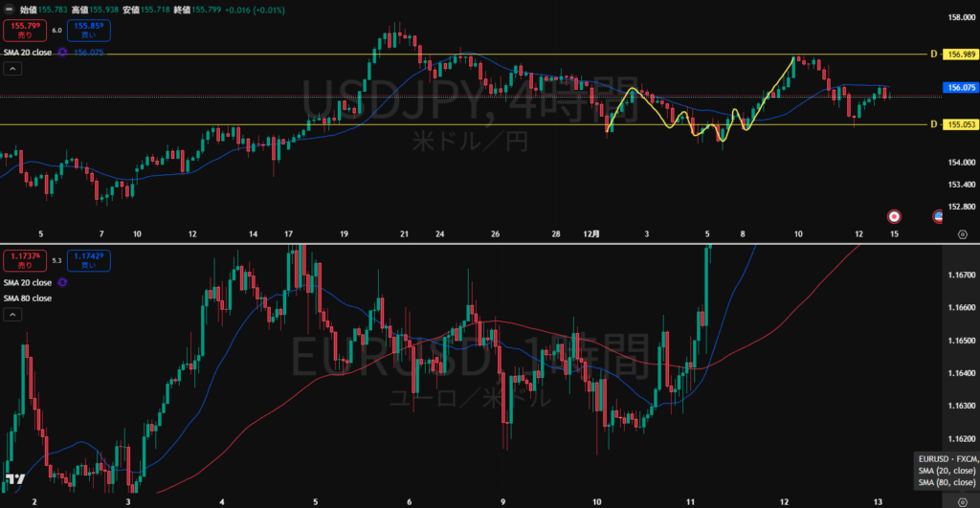
Task: Collapse the USDJPY indicator legend with chevron
Action: pos(11,69)
